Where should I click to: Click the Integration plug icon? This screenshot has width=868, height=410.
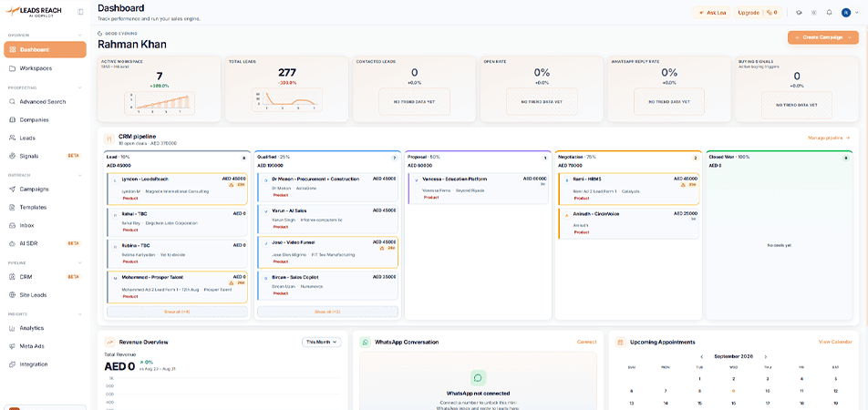13,364
